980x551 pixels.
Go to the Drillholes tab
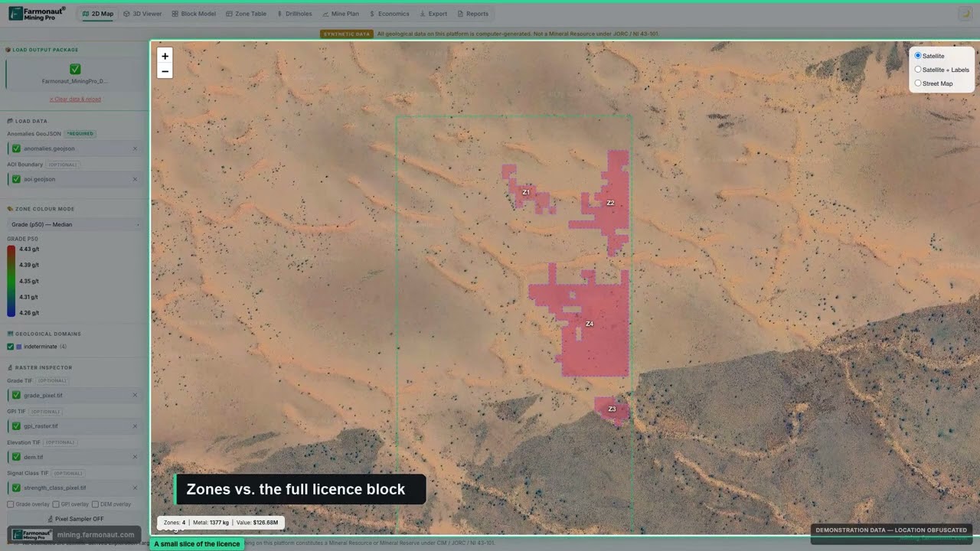(295, 14)
